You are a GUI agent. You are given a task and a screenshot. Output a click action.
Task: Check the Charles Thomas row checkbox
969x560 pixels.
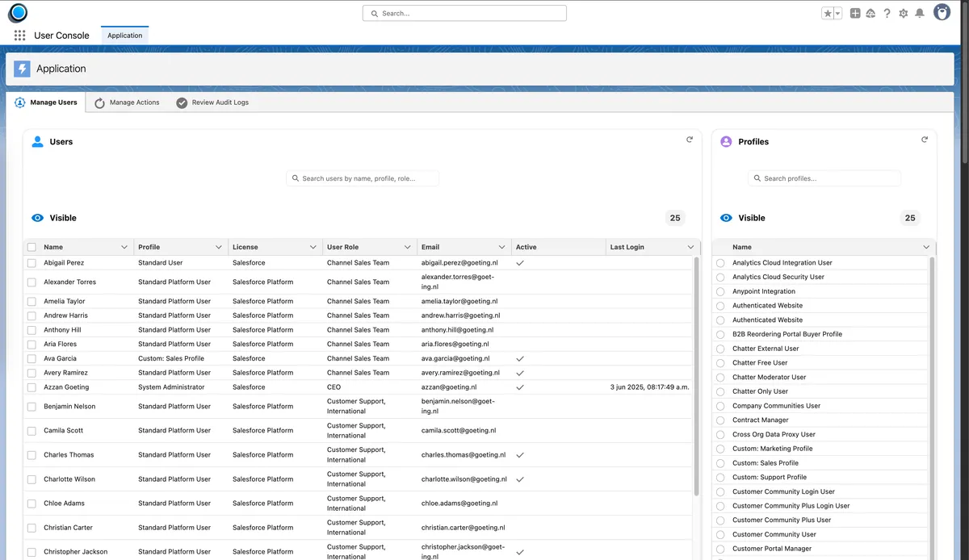point(31,455)
